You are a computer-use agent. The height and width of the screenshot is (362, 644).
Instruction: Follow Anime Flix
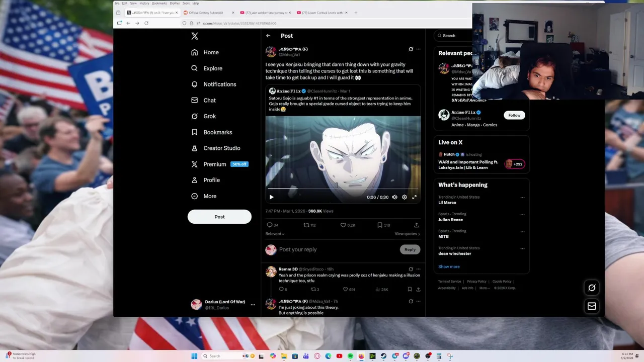coord(514,115)
